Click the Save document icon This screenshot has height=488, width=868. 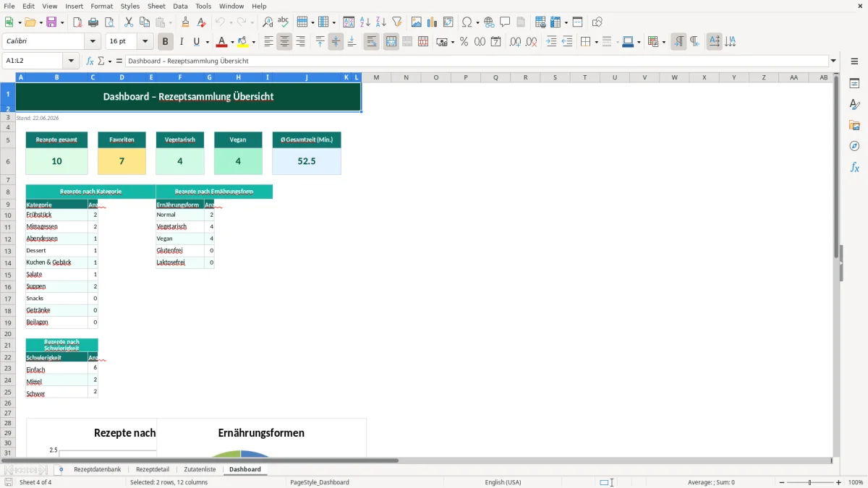(x=51, y=22)
